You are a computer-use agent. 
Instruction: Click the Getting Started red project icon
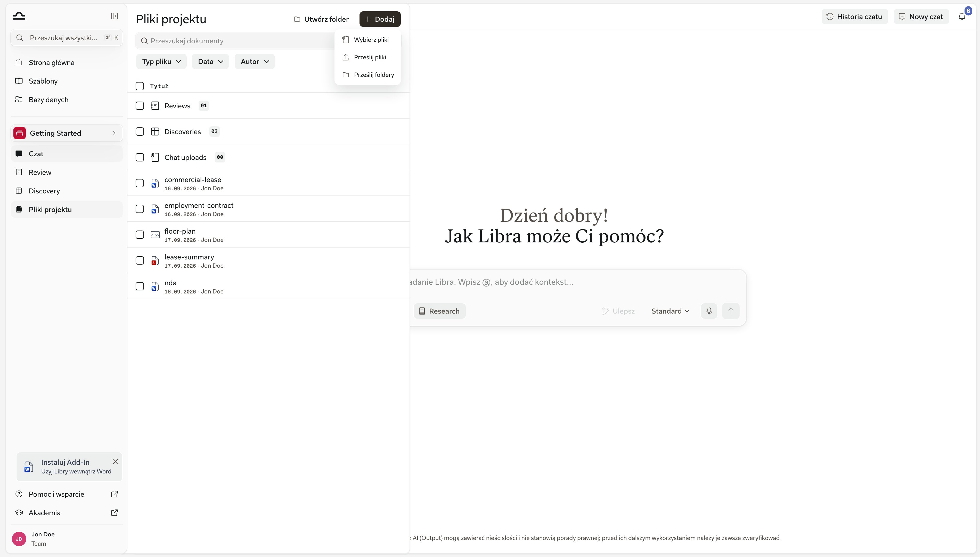[x=20, y=133]
